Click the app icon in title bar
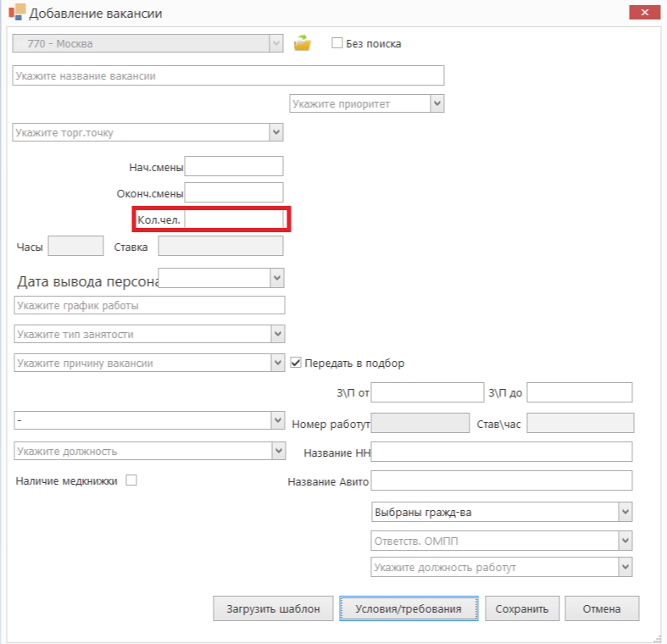Viewport: 667px width, 644px height. (x=17, y=13)
